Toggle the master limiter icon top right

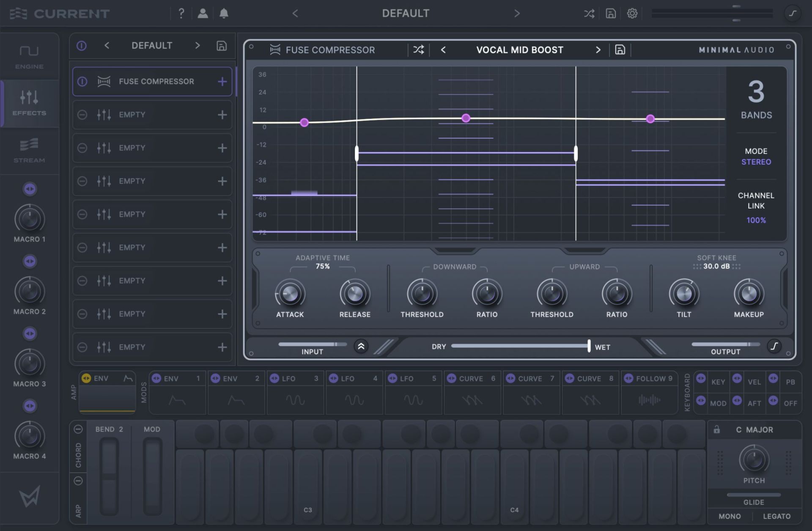click(793, 14)
